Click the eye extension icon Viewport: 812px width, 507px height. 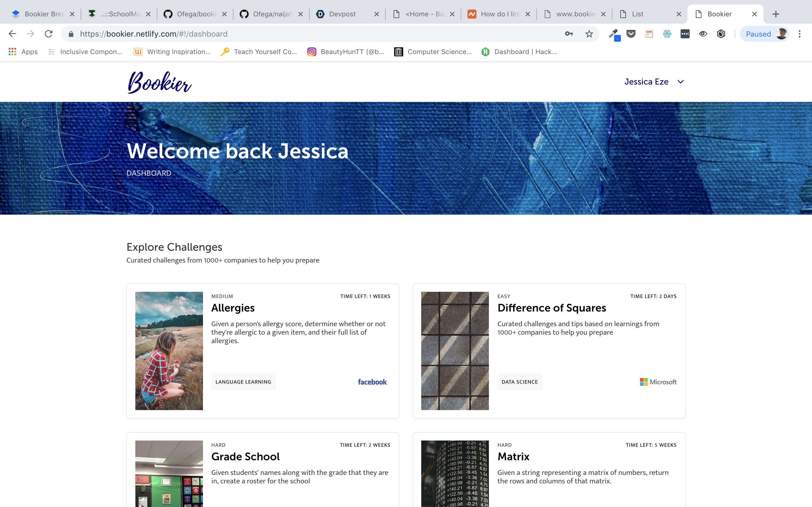tap(703, 34)
